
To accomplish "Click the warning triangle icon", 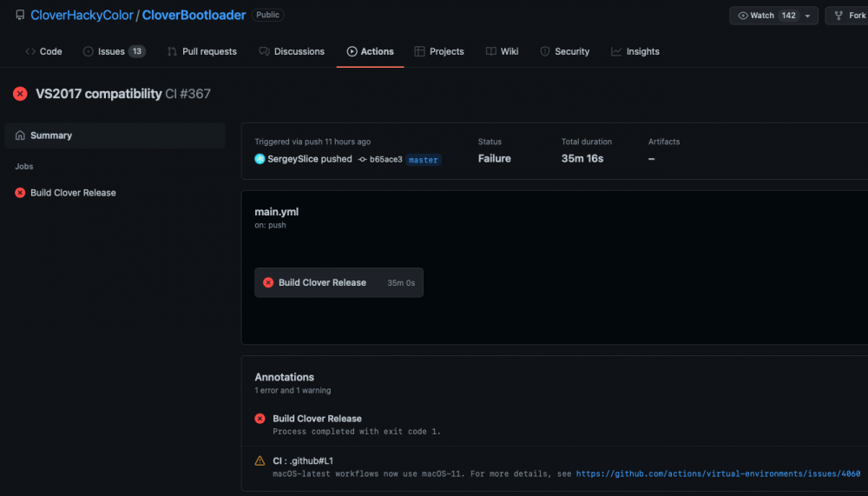I will pyautogui.click(x=260, y=460).
